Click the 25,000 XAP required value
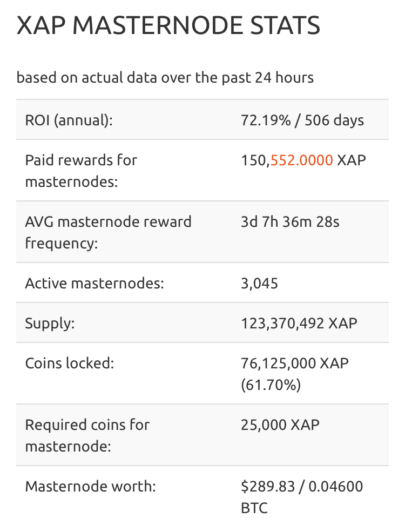This screenshot has width=405, height=532. tap(280, 425)
